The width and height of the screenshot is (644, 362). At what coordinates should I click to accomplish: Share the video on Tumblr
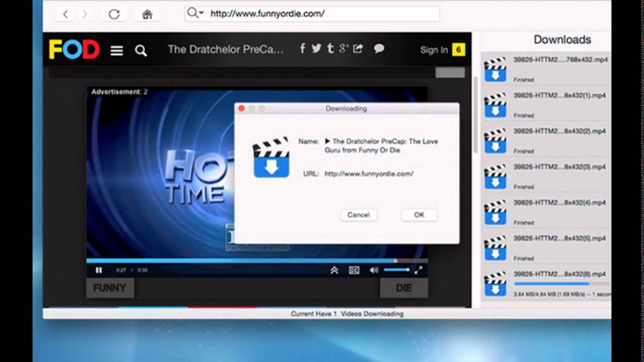click(330, 48)
